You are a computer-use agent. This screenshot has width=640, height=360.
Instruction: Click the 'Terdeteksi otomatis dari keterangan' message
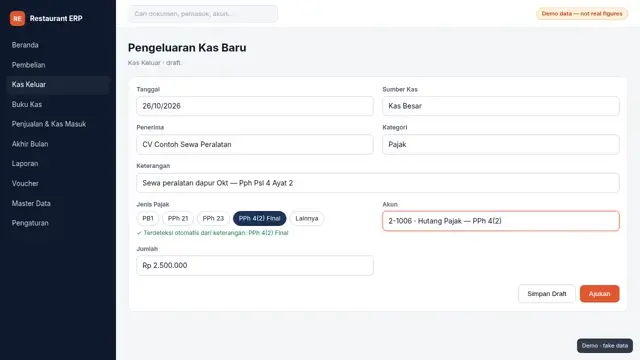click(213, 233)
